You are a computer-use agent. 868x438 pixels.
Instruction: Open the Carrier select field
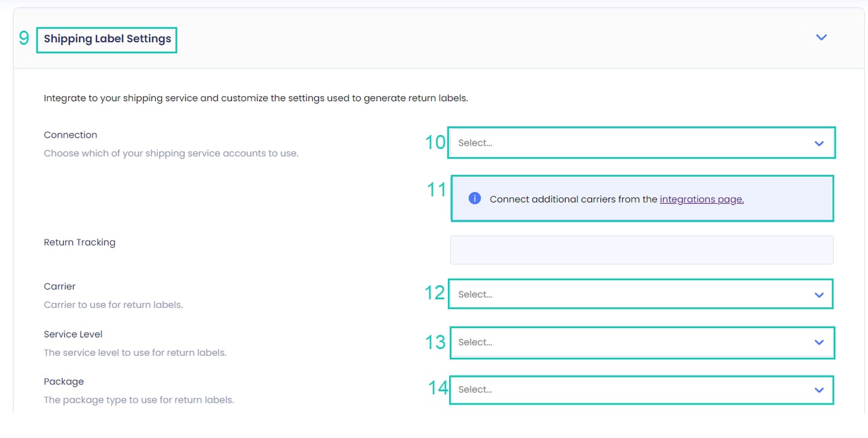[631, 295]
